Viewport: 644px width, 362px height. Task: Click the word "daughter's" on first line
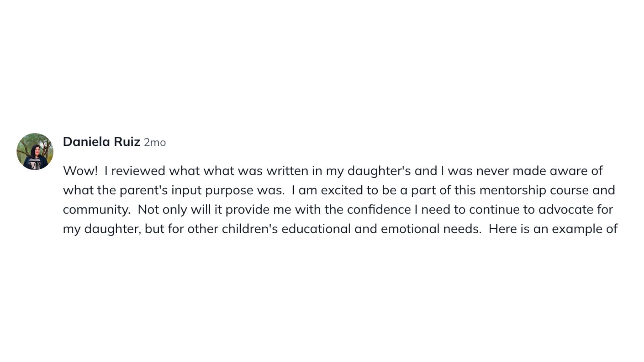[x=379, y=171]
